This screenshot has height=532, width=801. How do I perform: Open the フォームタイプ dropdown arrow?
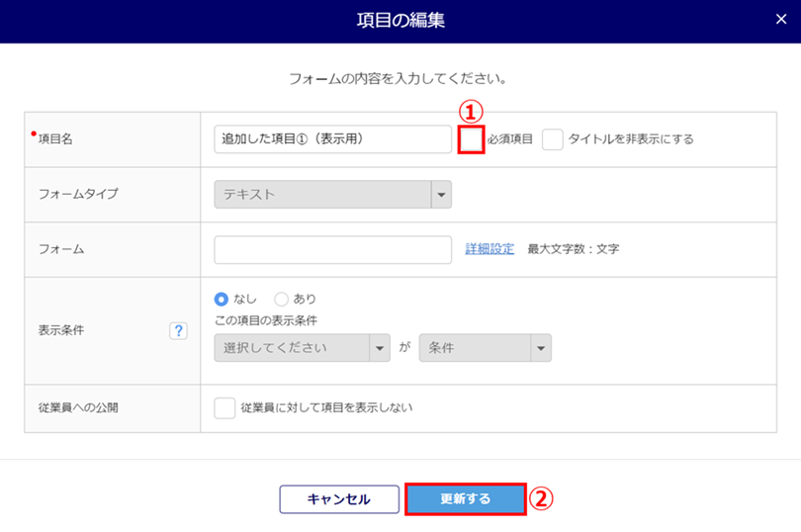pyautogui.click(x=441, y=195)
